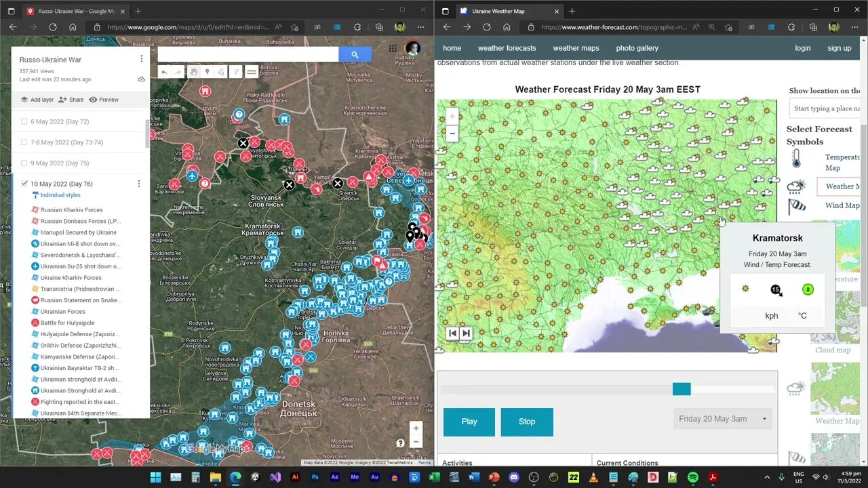The width and height of the screenshot is (868, 488).
Task: Choose the Draw a line tool
Action: [x=221, y=72]
